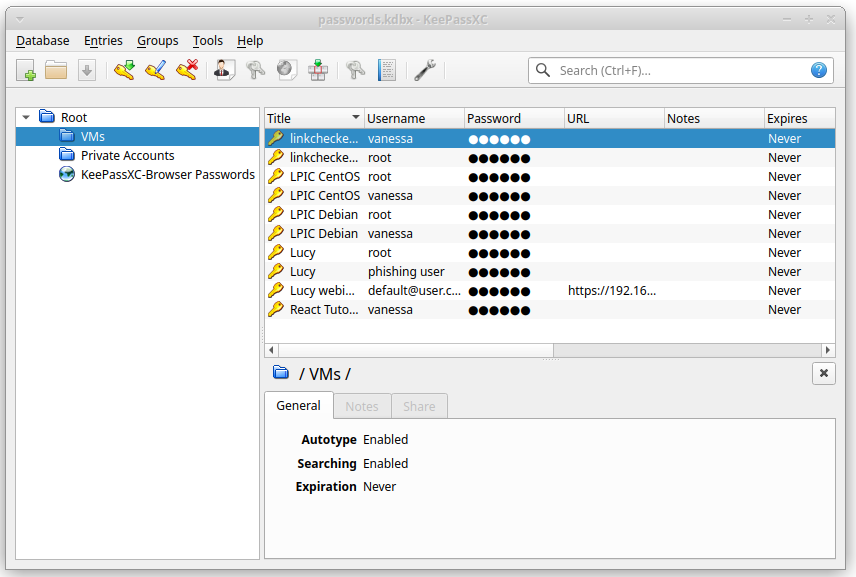Image resolution: width=856 pixels, height=577 pixels.
Task: Select the Private Accounts group
Action: coord(138,156)
